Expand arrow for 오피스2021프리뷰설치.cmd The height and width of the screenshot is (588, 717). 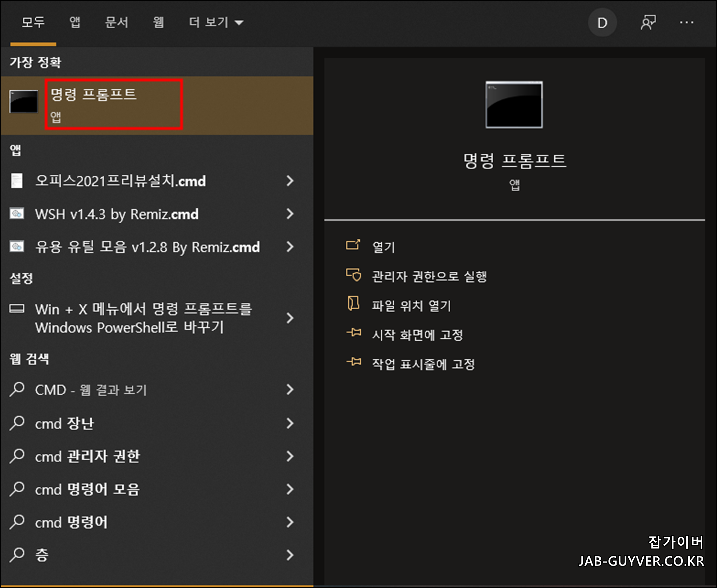pos(290,181)
